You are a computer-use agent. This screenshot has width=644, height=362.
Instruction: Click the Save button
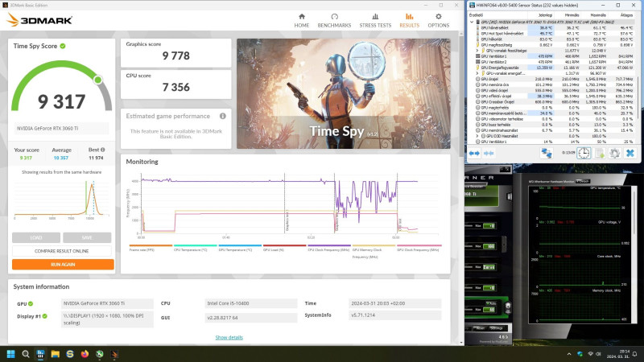(x=87, y=237)
